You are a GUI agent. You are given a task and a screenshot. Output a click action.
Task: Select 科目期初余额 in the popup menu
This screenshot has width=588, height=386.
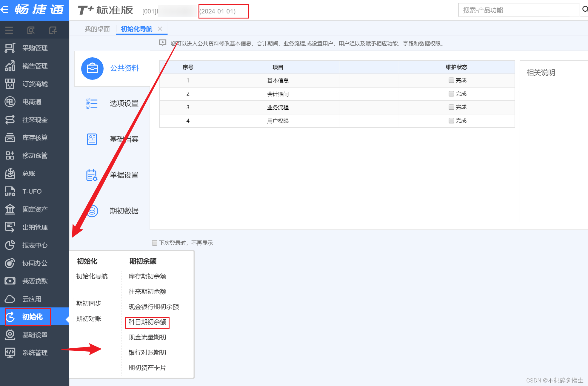tap(147, 322)
